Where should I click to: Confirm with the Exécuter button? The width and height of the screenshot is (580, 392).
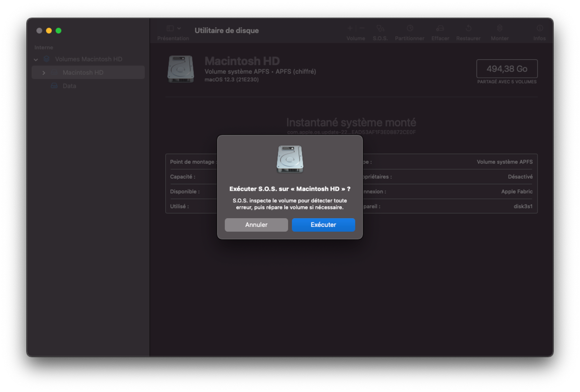point(323,225)
